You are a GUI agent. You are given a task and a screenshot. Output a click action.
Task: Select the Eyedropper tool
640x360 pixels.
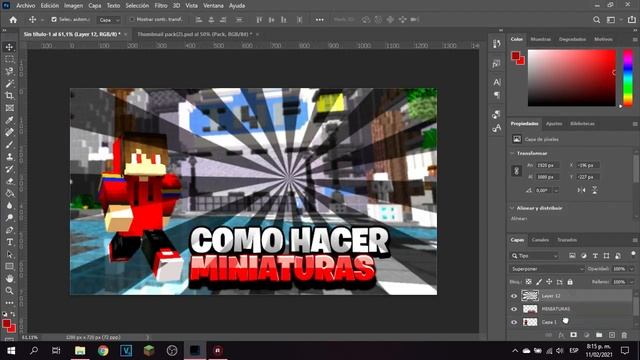tap(9, 120)
